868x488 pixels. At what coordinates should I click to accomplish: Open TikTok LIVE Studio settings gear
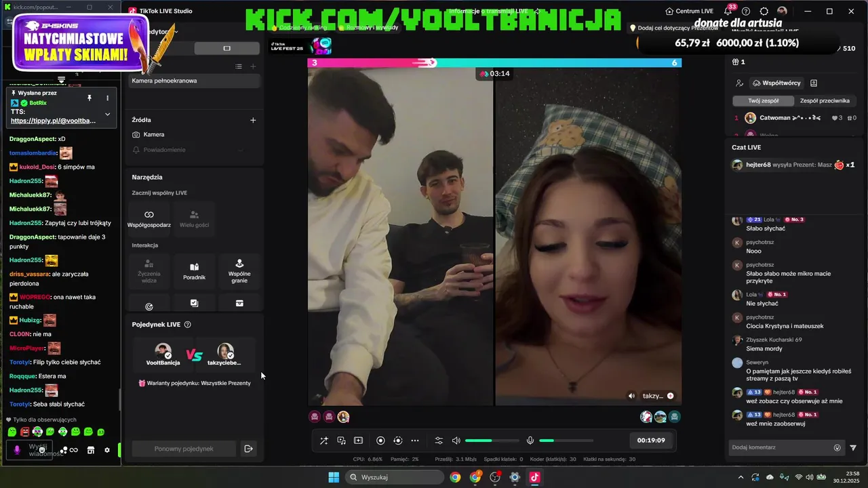(x=764, y=12)
